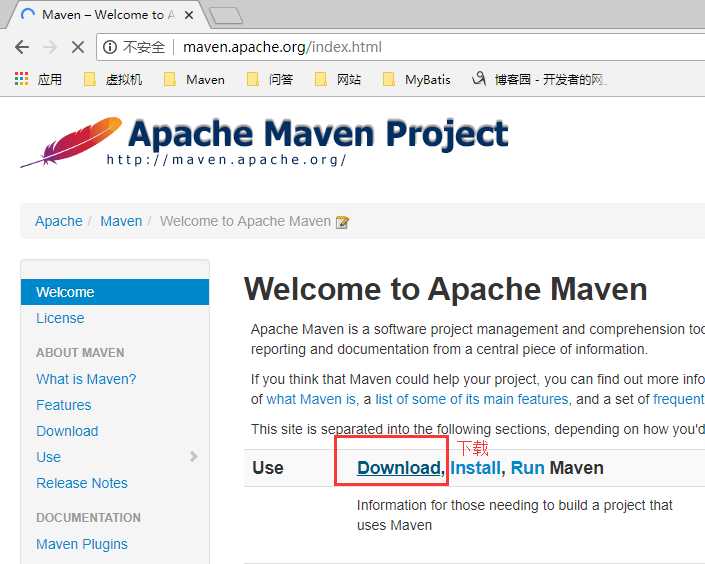Open a new tab with the tab button
The width and height of the screenshot is (705, 564).
(227, 15)
